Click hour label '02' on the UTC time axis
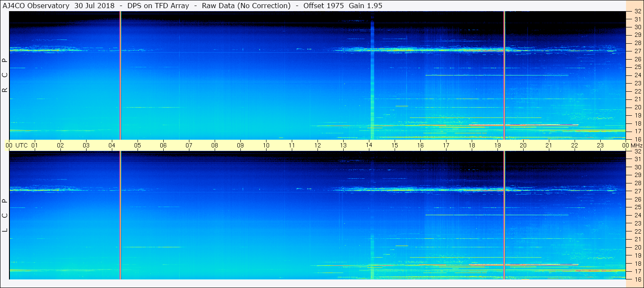The width and height of the screenshot is (644, 288). (x=60, y=145)
